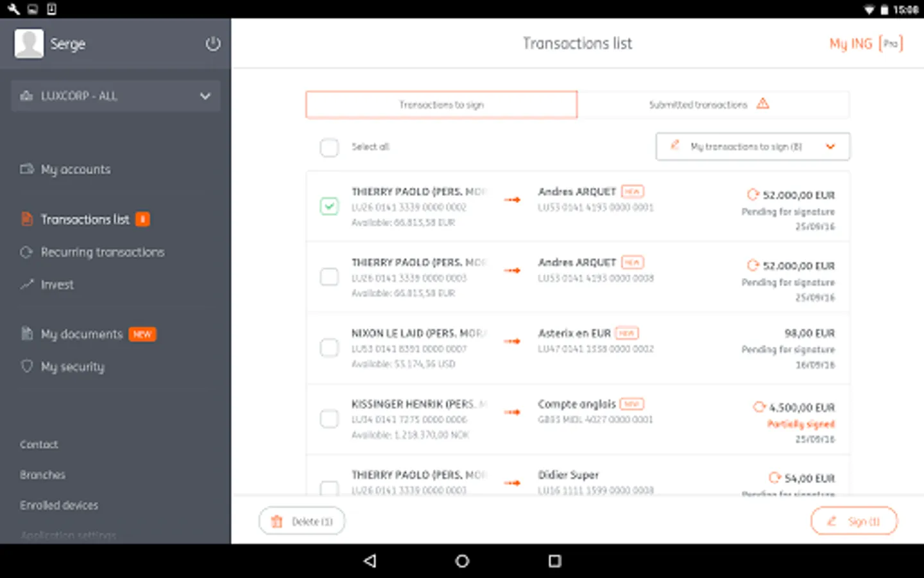Click the Invest chart icon
Screen dimensions: 924x578
(x=26, y=284)
